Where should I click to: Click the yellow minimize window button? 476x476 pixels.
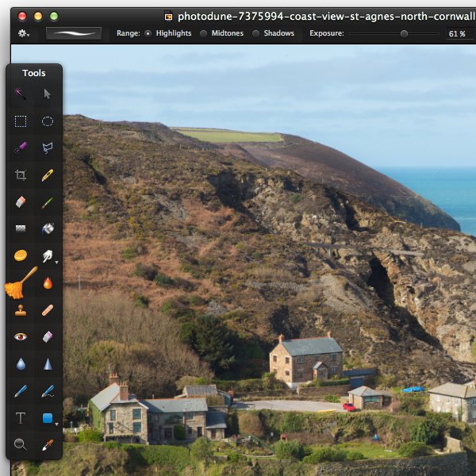pyautogui.click(x=38, y=16)
